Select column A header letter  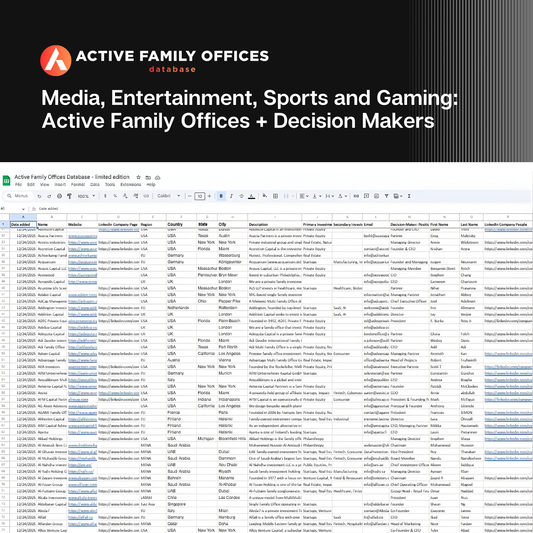pos(23,217)
